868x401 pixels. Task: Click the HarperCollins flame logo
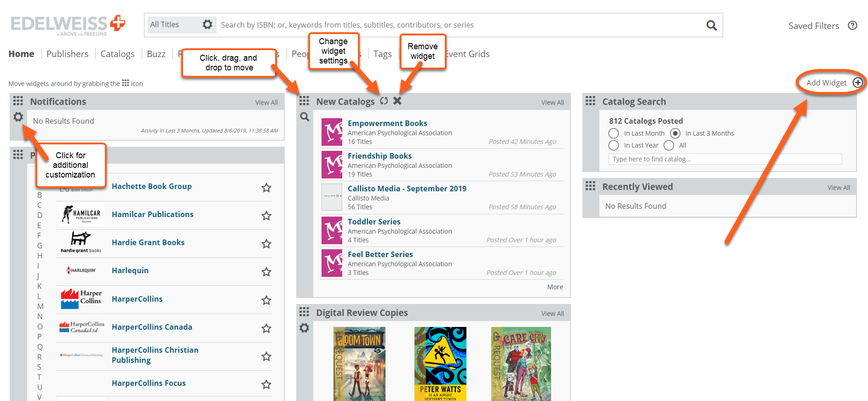[x=81, y=298]
